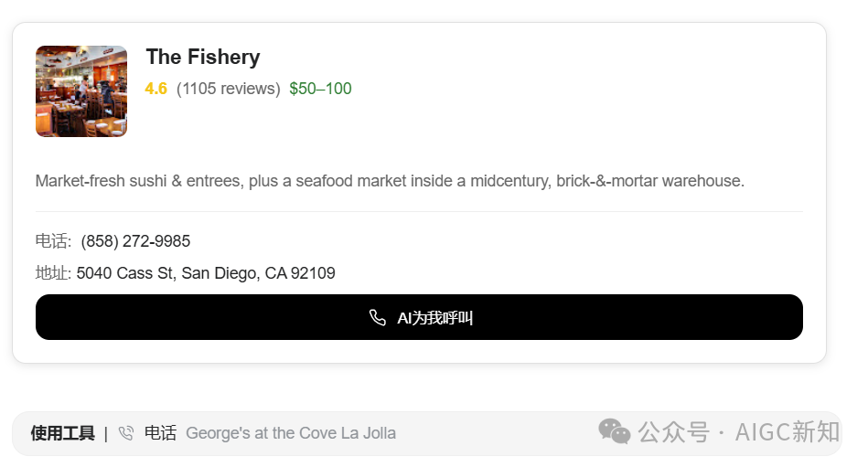Viewport: 868px width, 467px height.
Task: Click the $50–100 price range
Action: [320, 89]
